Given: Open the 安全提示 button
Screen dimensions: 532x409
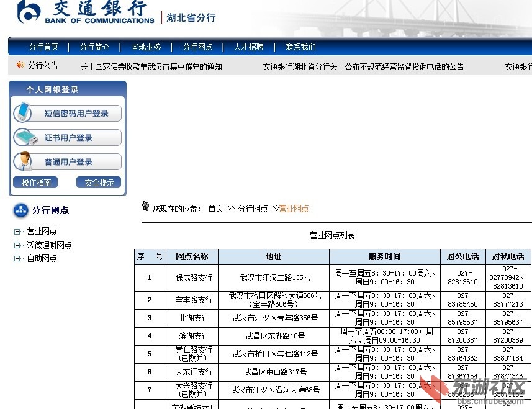Looking at the screenshot, I should coord(99,182).
